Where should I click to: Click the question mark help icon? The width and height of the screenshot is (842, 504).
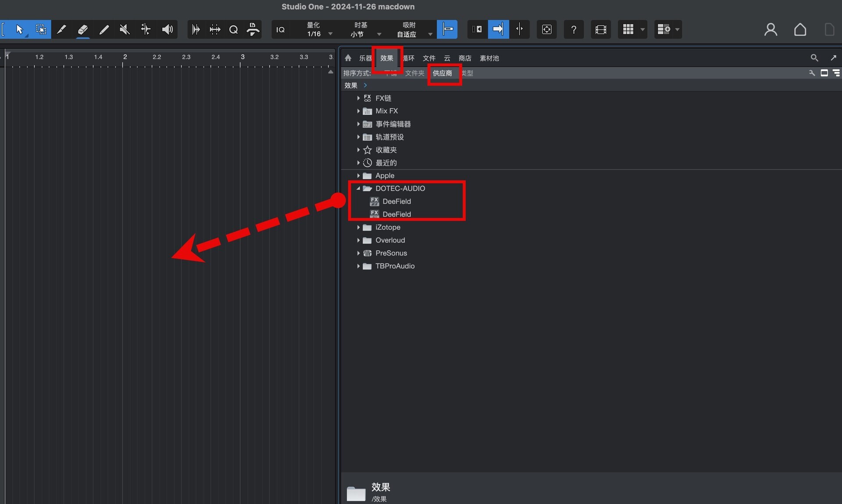tap(574, 29)
